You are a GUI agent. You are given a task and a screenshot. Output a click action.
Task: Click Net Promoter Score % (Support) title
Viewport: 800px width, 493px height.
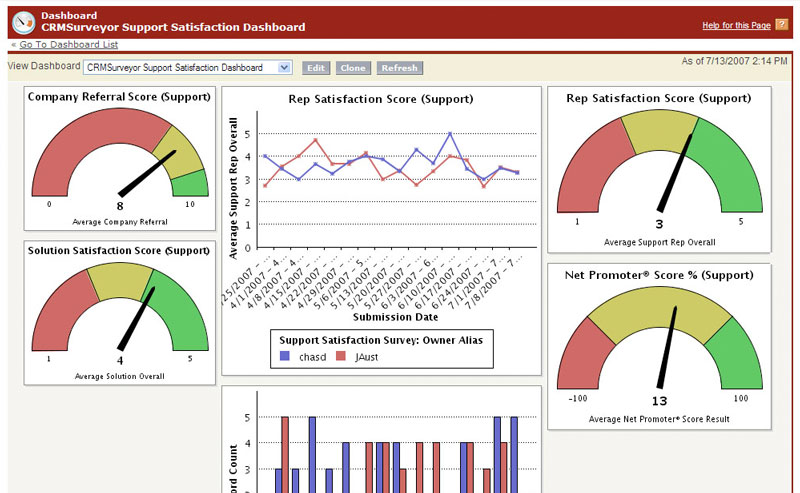(x=659, y=275)
